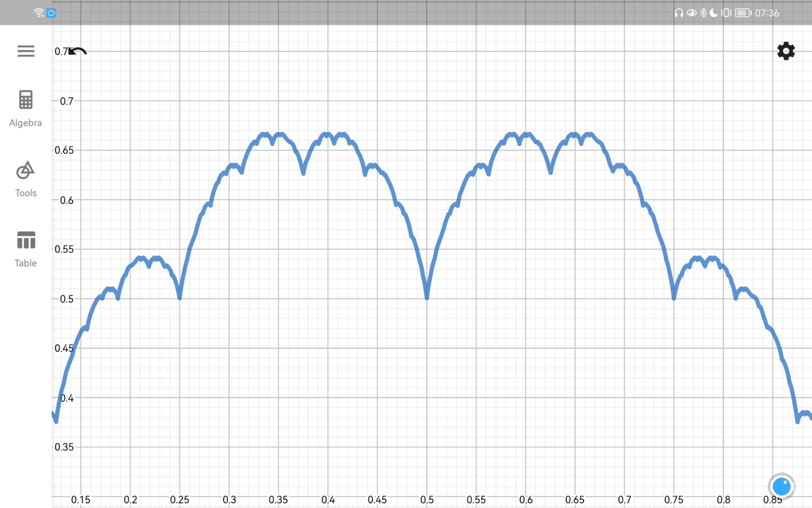The height and width of the screenshot is (508, 812).
Task: Tap the battery indicator in status bar
Action: (743, 13)
